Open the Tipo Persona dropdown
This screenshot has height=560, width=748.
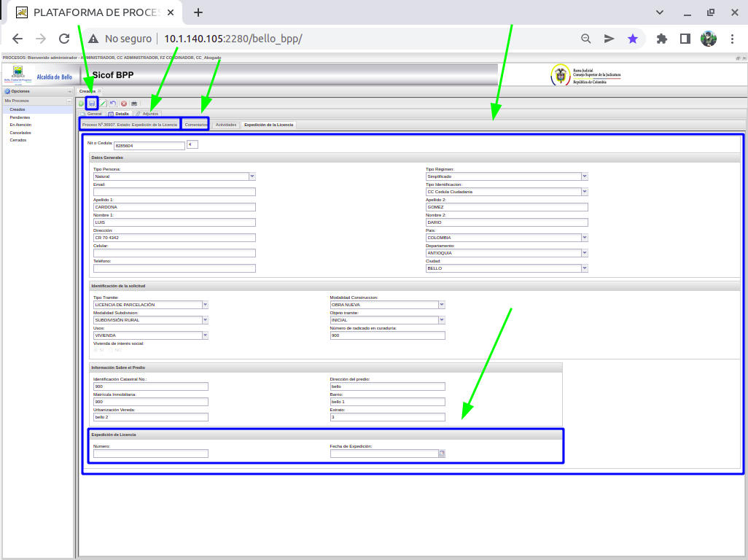pyautogui.click(x=252, y=176)
